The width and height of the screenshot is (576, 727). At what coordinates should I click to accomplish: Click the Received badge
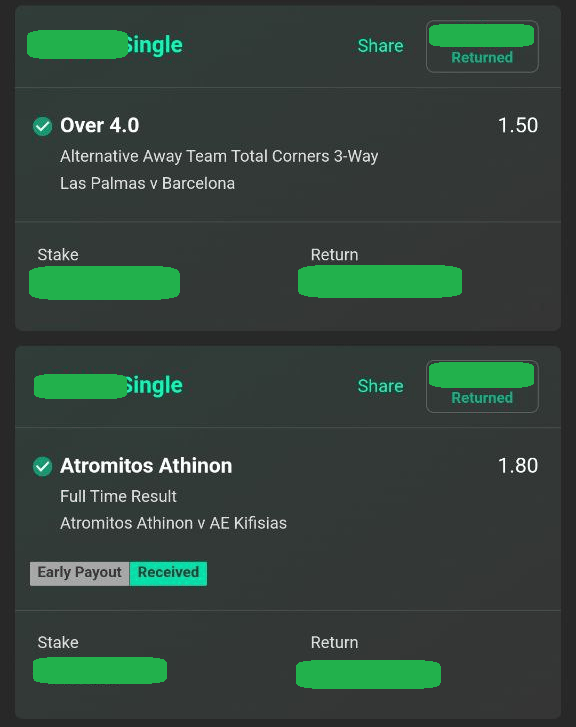(x=168, y=574)
